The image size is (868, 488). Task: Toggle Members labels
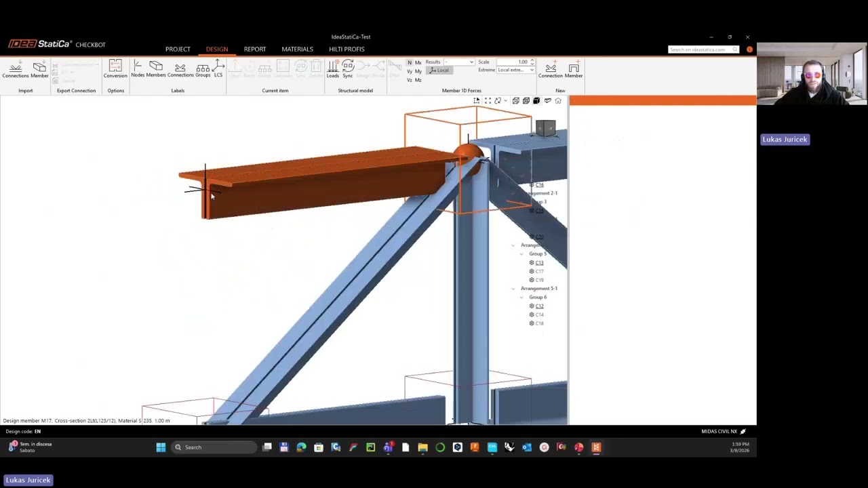(x=156, y=69)
